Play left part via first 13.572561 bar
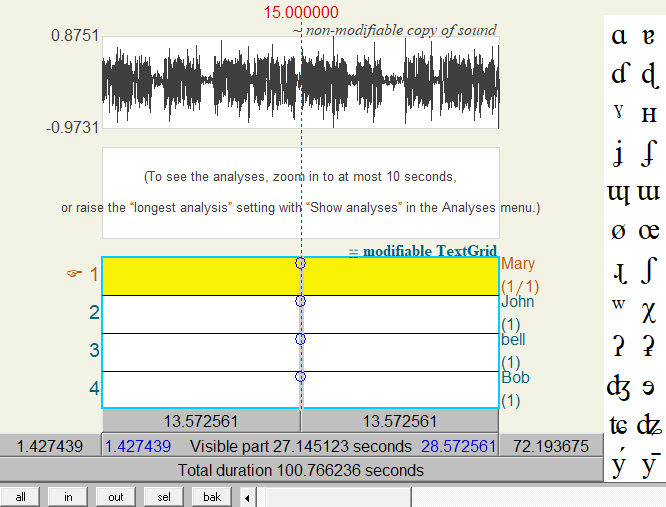Screen dimensions: 666x507 click(201, 421)
